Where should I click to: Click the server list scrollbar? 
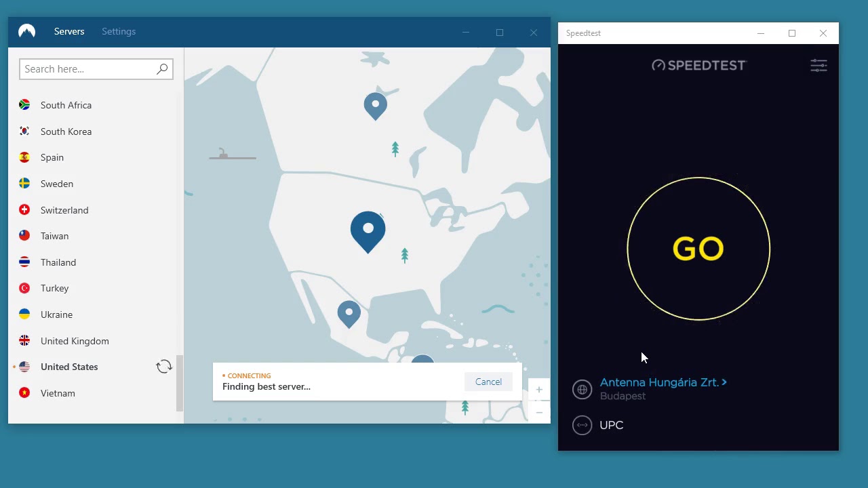coord(180,383)
